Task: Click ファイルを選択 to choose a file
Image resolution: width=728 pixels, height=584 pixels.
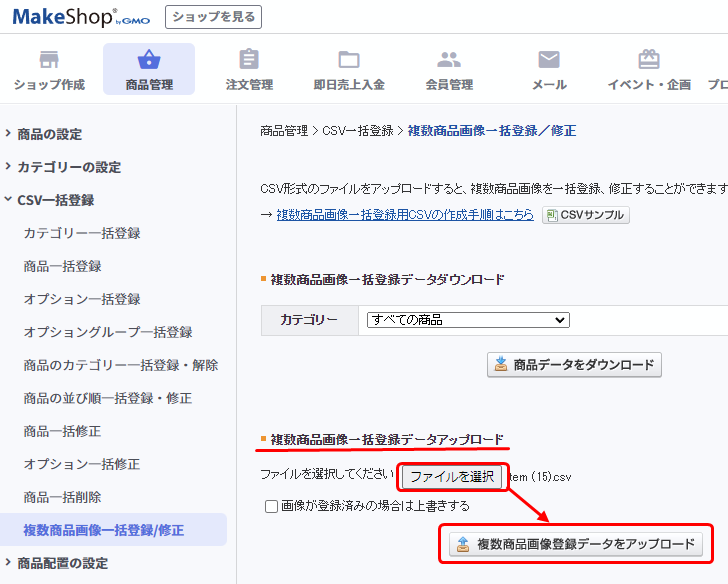Action: point(452,477)
